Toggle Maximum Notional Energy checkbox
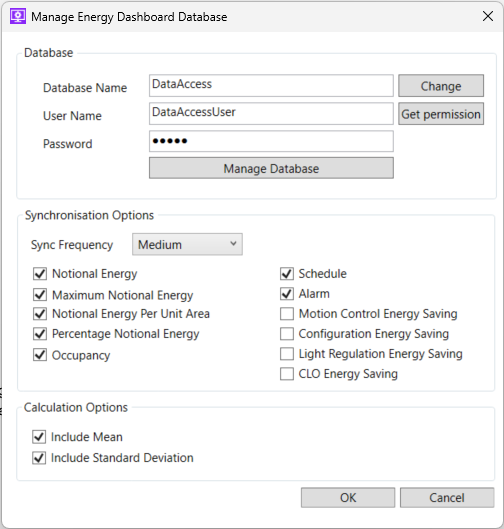Screen dimensions: 504x529 [40, 295]
